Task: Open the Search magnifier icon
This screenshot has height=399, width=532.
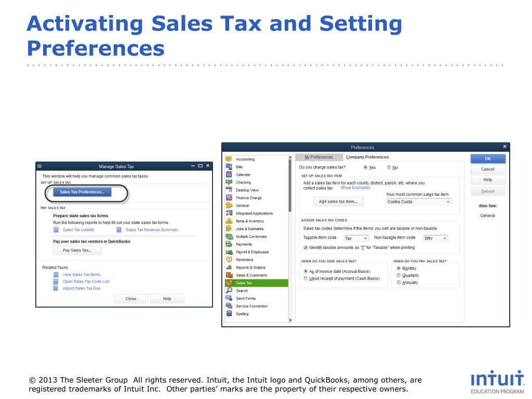Action: point(229,290)
